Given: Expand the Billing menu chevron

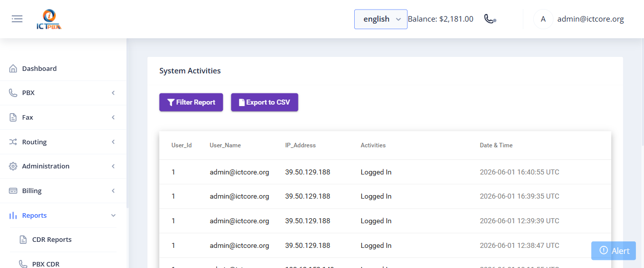Looking at the screenshot, I should [113, 191].
